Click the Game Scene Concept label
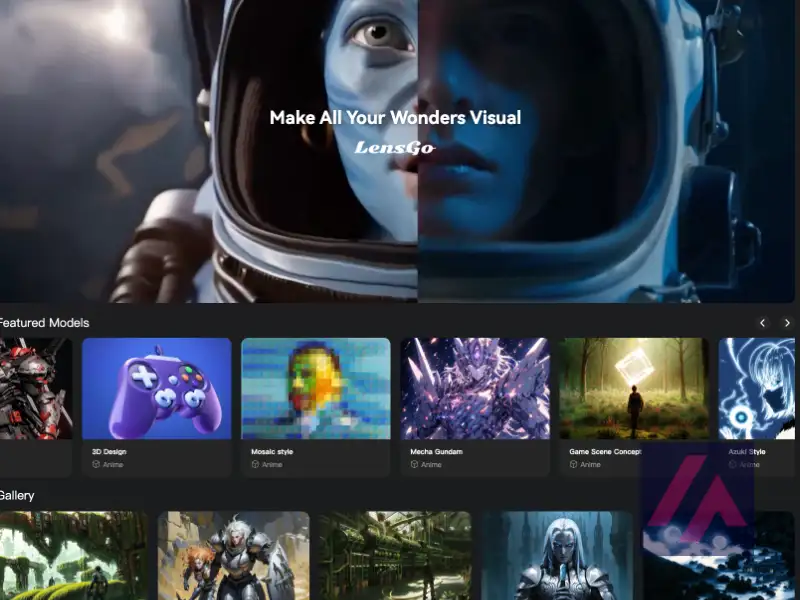Viewport: 800px width, 600px height. click(x=605, y=452)
